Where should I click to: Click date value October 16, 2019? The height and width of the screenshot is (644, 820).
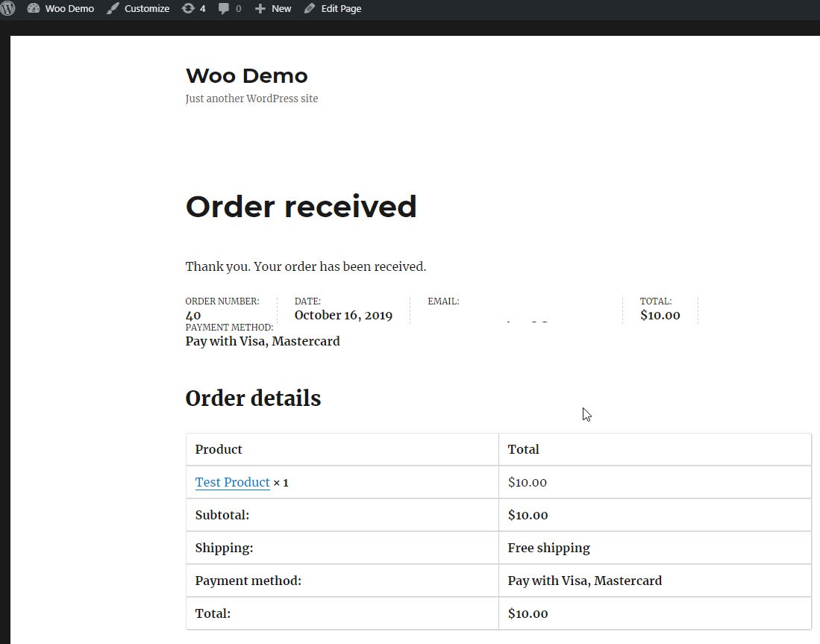(343, 315)
